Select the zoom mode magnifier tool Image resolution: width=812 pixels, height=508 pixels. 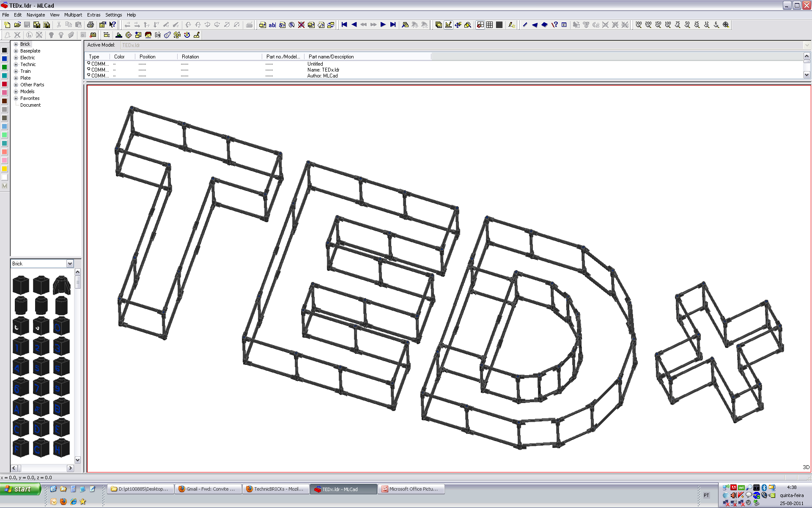(x=468, y=25)
